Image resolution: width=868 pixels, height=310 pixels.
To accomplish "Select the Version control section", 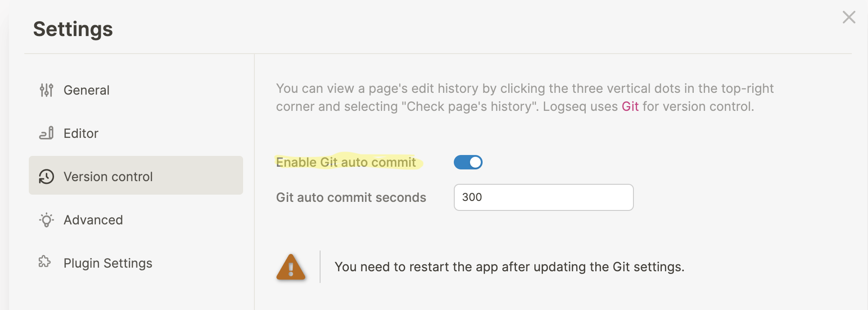I will tap(108, 176).
